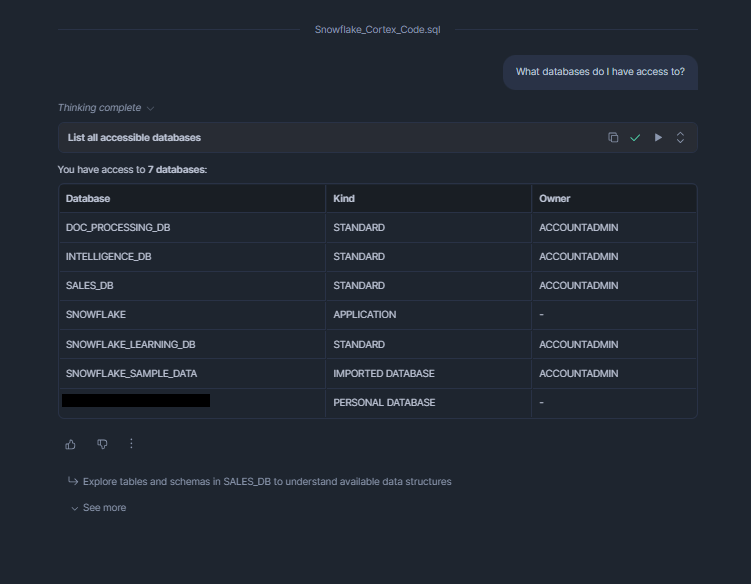Image resolution: width=751 pixels, height=584 pixels.
Task: Expand the See more suggestions
Action: [x=99, y=508]
